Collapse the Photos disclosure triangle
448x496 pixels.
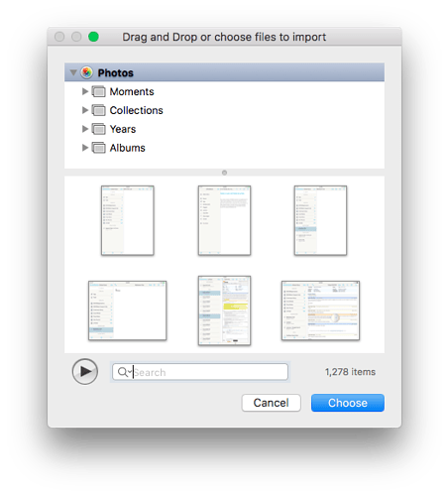tap(73, 72)
